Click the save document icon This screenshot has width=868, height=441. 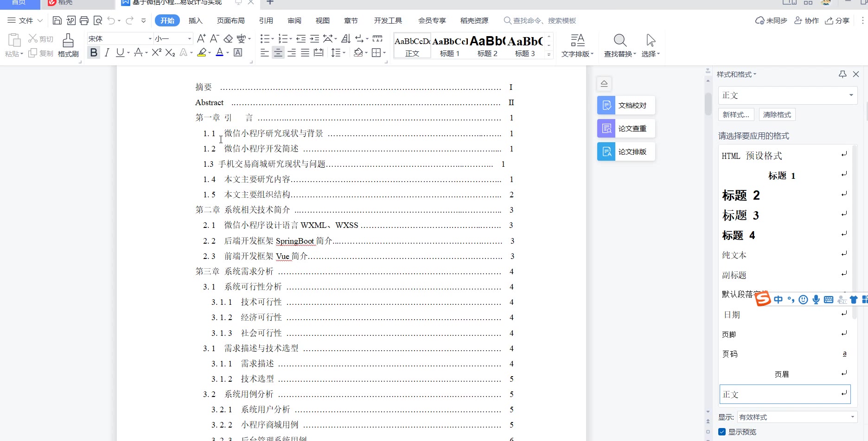pos(57,20)
